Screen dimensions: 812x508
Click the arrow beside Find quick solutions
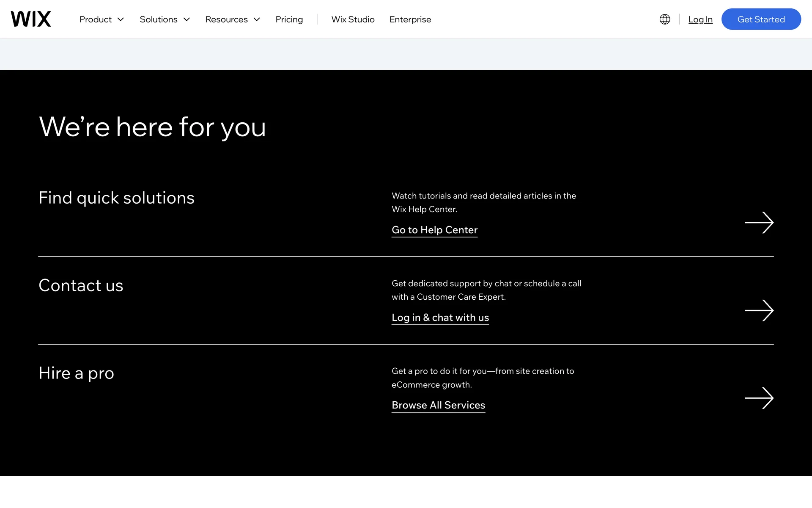759,222
